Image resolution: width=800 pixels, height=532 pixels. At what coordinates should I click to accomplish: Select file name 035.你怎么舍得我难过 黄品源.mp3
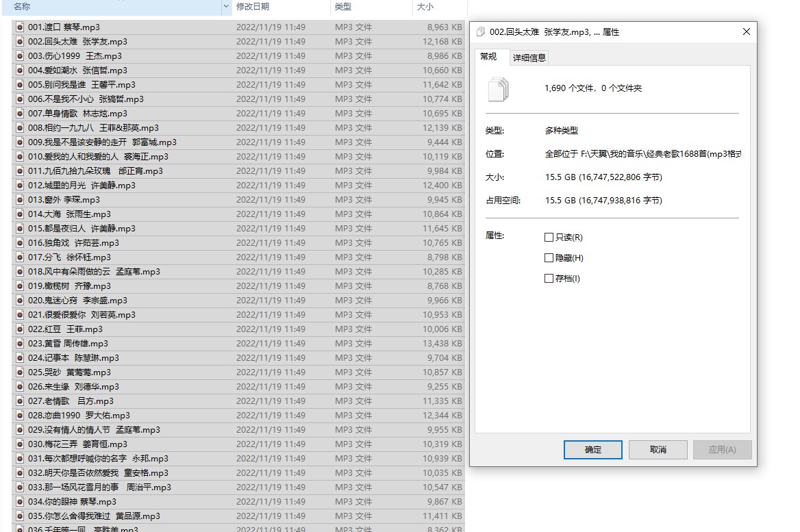click(94, 516)
